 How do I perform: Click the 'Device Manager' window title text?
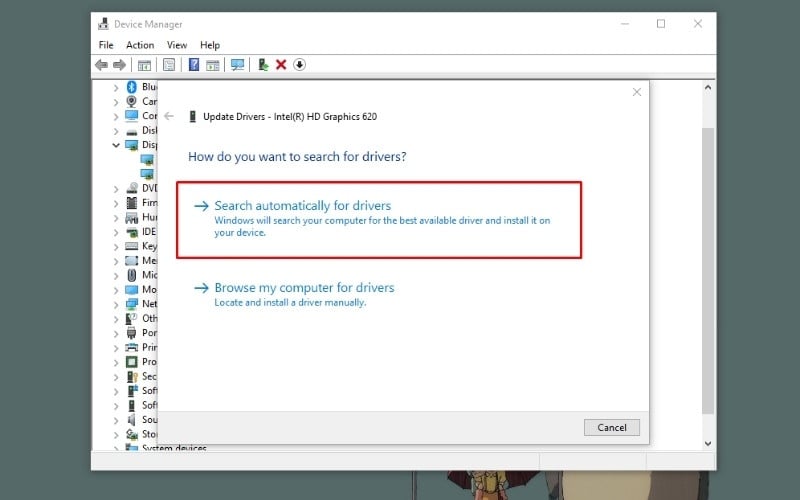pos(148,24)
